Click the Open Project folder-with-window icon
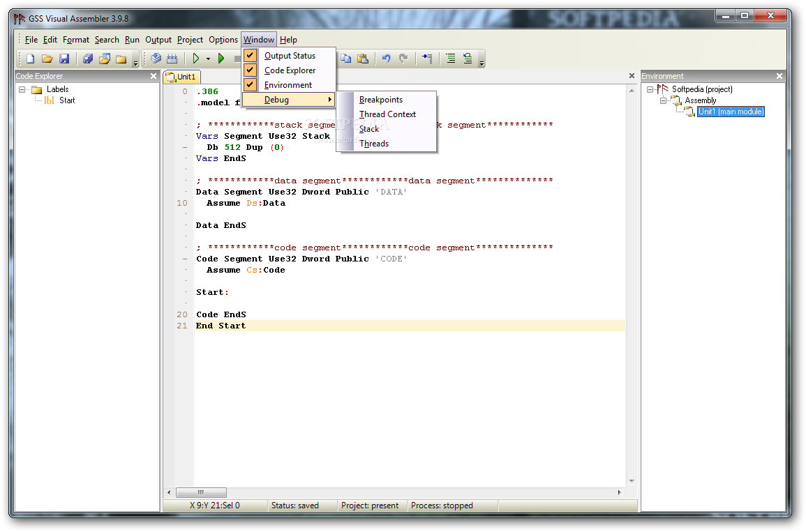The height and width of the screenshot is (532, 806). (x=105, y=59)
